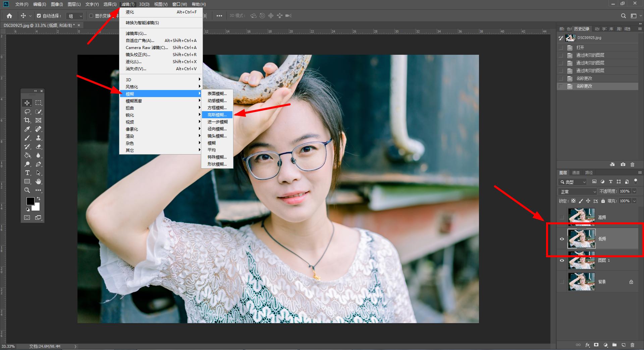Open the 正常 blend mode dropdown
This screenshot has height=350, width=644.
578,191
